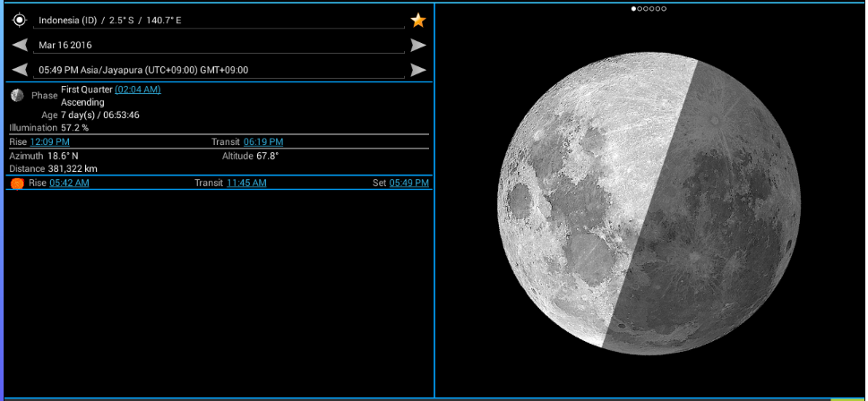Jump to moon transit time 06:19 PM

point(263,142)
